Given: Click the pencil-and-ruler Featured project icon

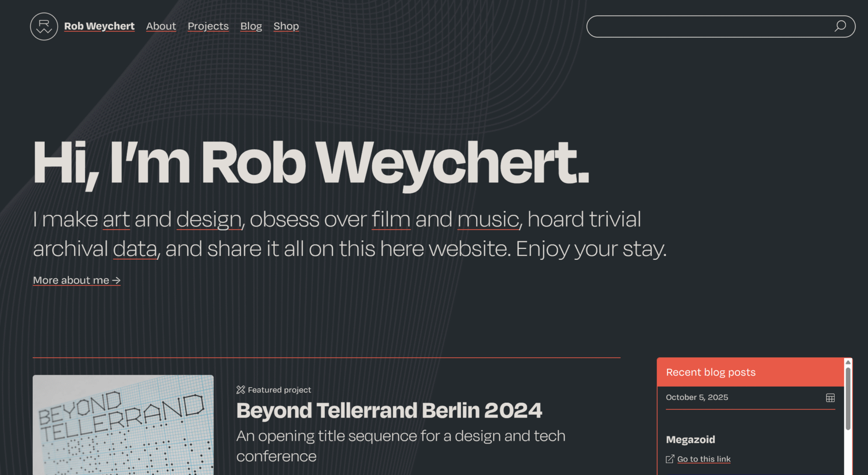Looking at the screenshot, I should point(241,389).
